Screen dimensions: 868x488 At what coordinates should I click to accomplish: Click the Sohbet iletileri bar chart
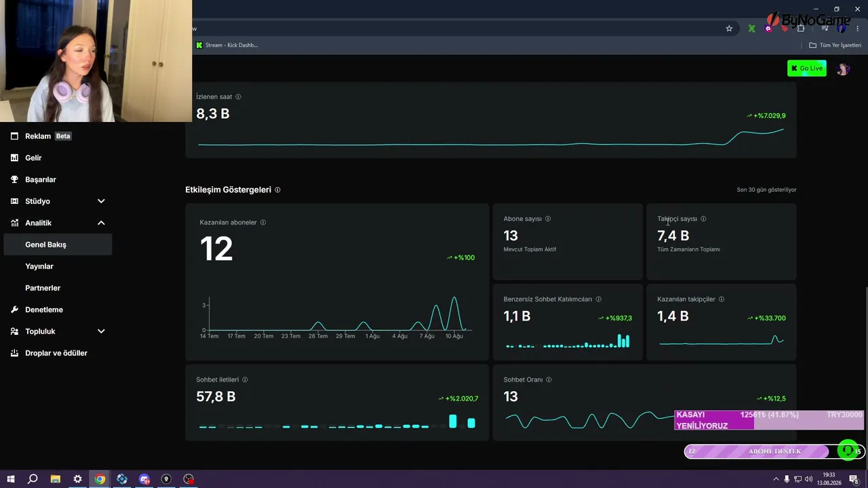pos(337,422)
